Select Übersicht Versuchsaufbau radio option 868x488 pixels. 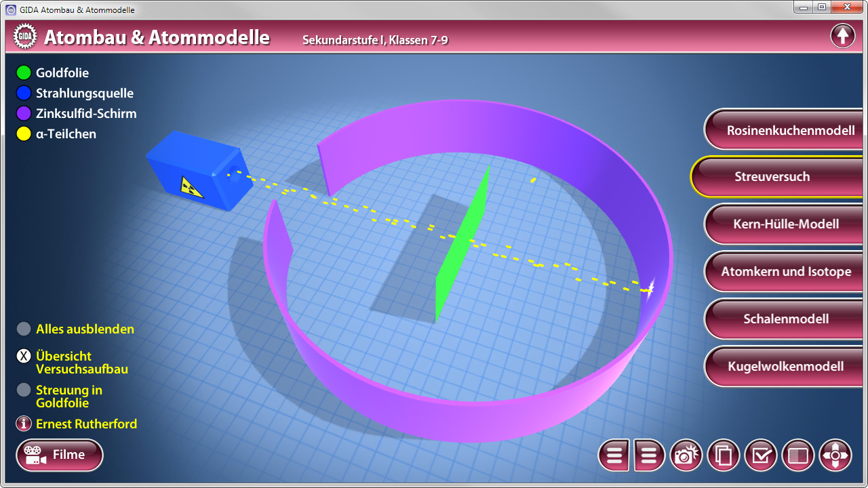[x=24, y=357]
